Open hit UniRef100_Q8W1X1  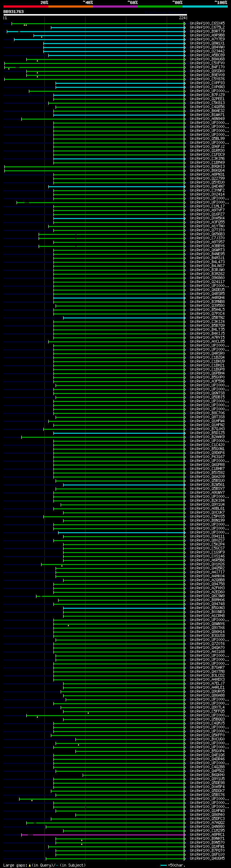pos(207,43)
